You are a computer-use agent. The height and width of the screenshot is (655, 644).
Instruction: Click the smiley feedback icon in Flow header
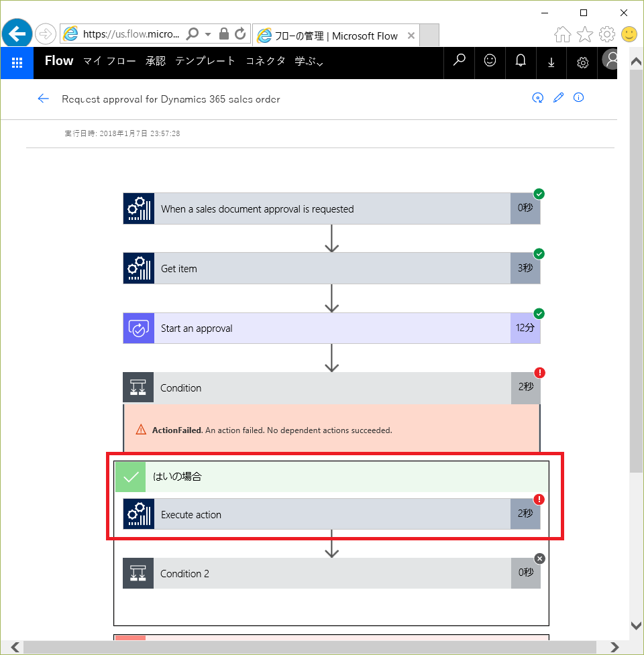point(490,61)
